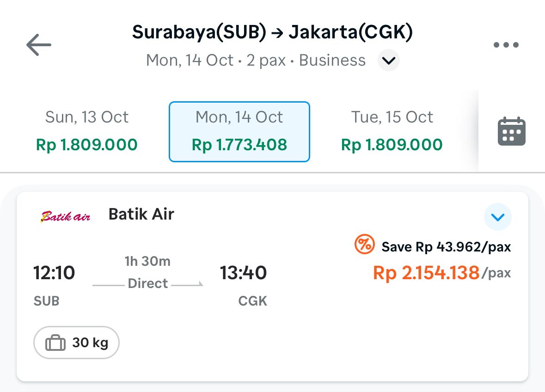
Task: Select the Tue, 15 Oct date tab
Action: (392, 131)
